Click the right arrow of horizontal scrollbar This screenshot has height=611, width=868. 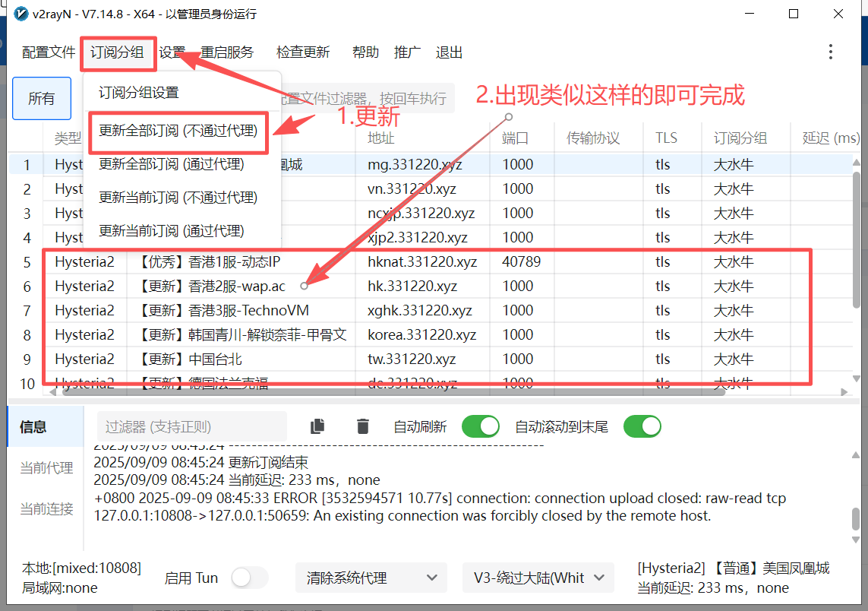tap(844, 392)
